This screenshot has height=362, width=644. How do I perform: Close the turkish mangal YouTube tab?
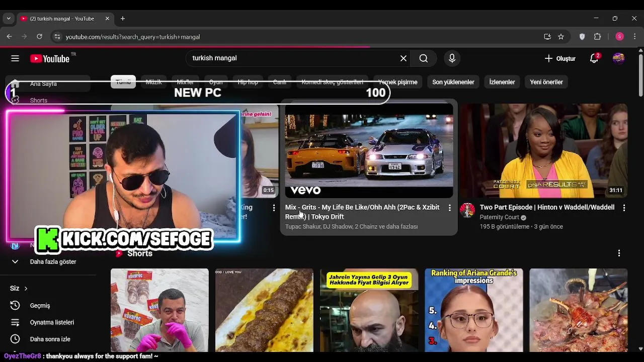[107, 19]
